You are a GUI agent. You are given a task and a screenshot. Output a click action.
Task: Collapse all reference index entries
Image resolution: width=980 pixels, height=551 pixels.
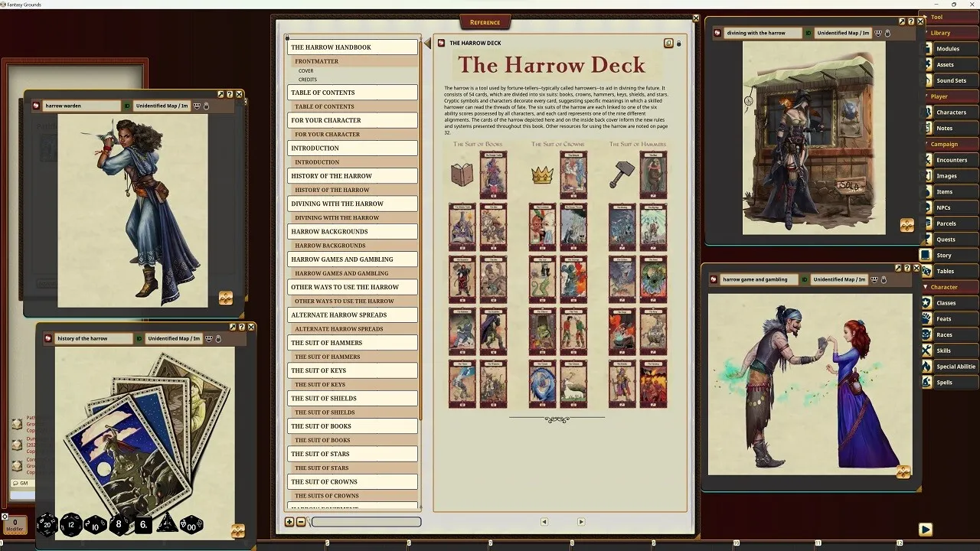(x=301, y=522)
